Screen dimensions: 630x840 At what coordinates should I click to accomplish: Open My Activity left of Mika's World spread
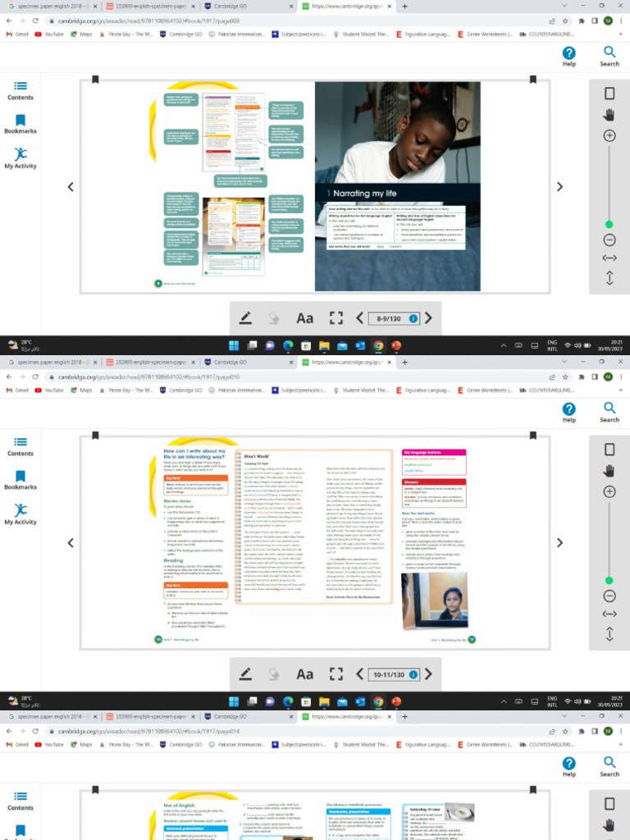[x=21, y=514]
